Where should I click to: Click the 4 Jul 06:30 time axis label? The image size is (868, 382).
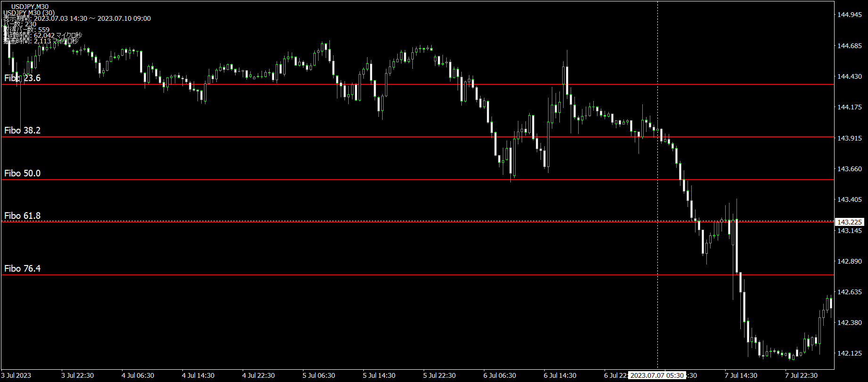[x=138, y=375]
